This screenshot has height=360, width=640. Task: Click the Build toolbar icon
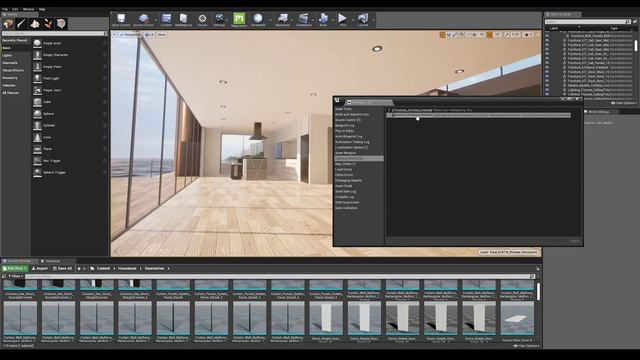click(323, 18)
